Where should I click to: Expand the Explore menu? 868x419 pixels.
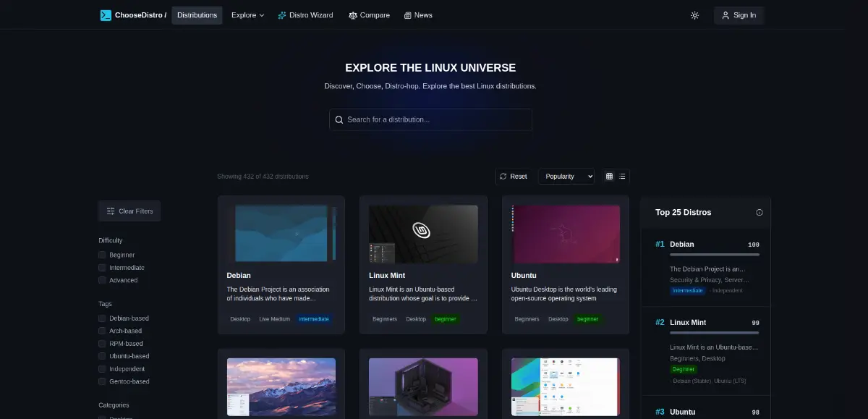(x=247, y=14)
